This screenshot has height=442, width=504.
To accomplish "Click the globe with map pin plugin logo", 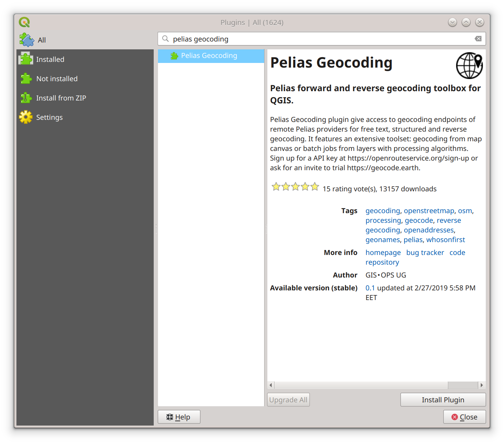I will 469,65.
